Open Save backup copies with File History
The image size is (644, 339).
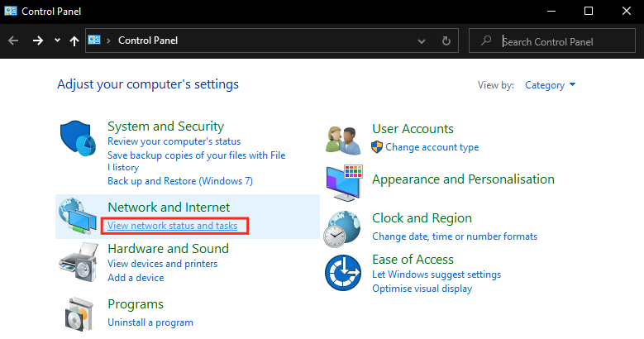click(x=196, y=161)
